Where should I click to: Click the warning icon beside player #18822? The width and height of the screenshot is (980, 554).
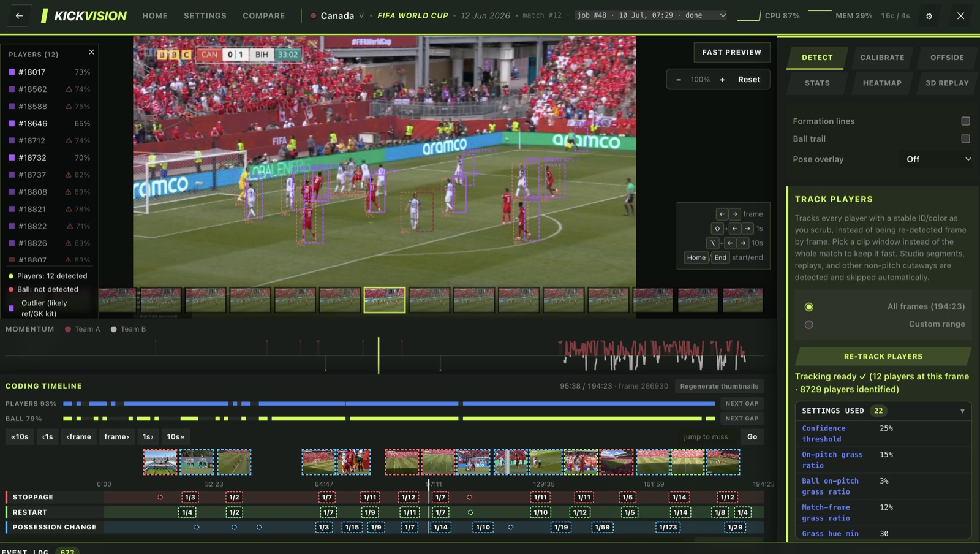(69, 227)
